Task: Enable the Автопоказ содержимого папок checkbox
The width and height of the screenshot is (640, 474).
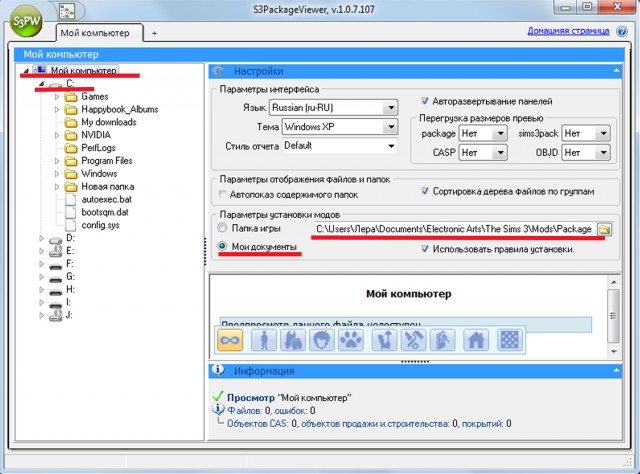Action: (x=222, y=193)
